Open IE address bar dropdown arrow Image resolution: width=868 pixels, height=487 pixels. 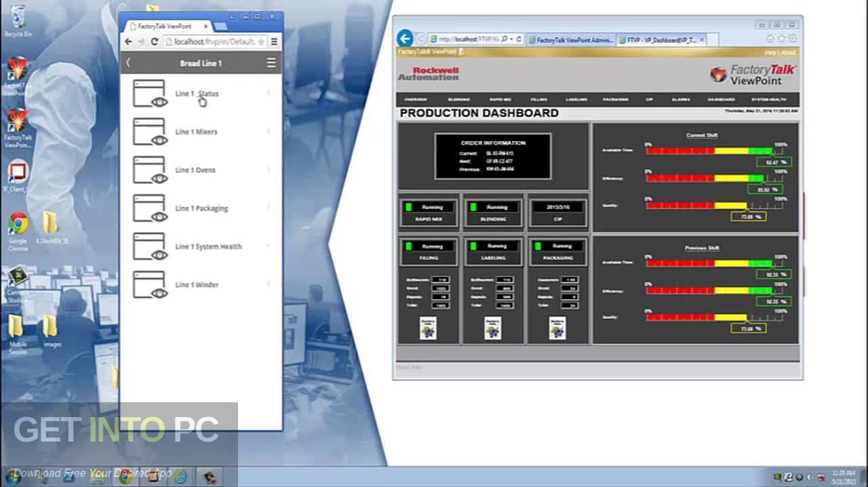(512, 39)
